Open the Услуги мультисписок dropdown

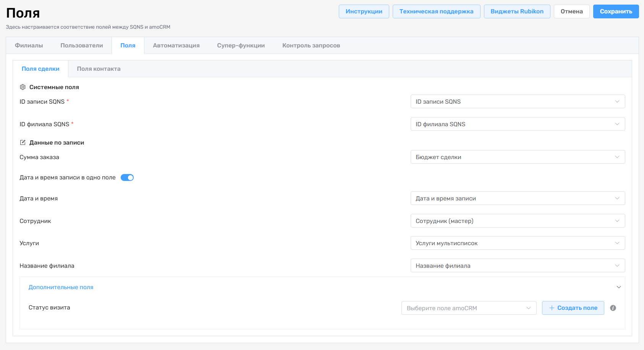[x=518, y=243]
